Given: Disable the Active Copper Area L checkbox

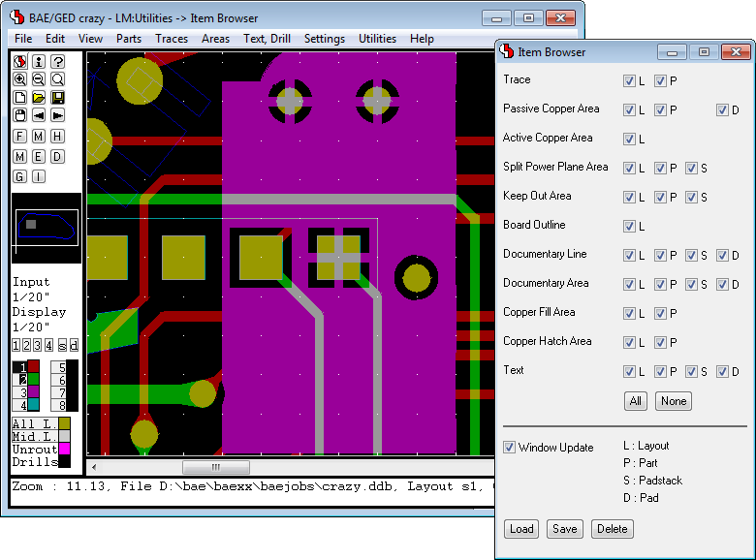Looking at the screenshot, I should point(630,139).
